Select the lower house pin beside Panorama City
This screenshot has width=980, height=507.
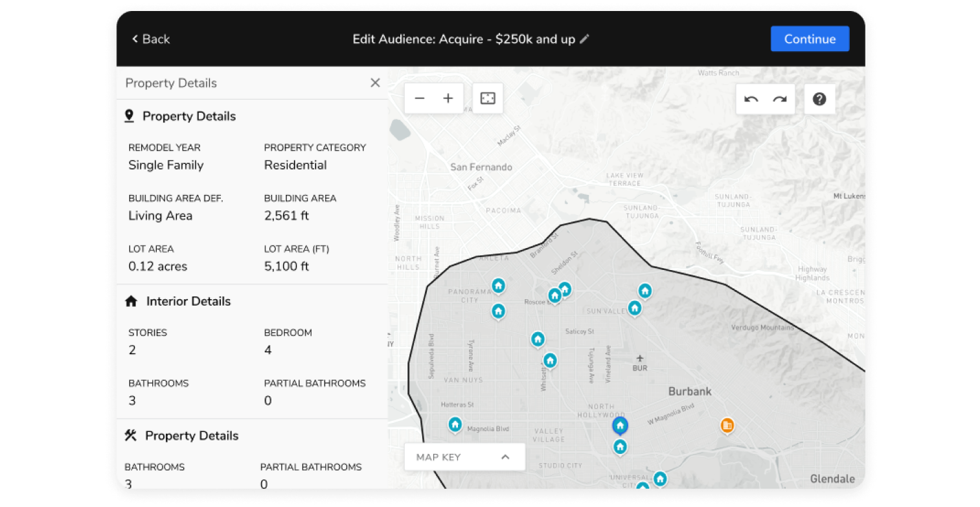[x=498, y=311]
